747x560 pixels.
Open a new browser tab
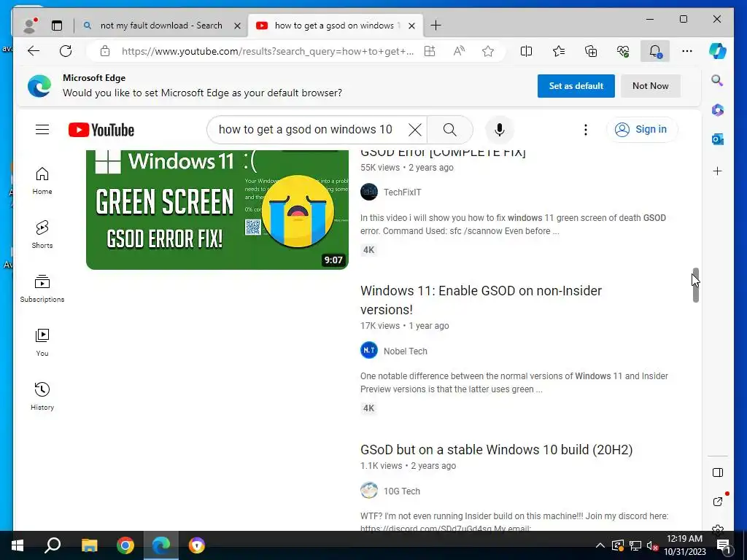436,26
